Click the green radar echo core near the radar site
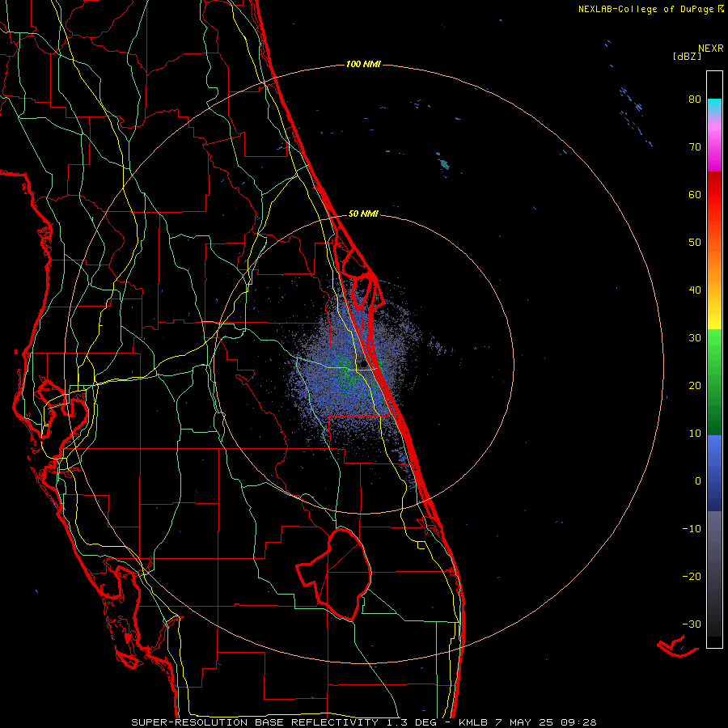The height and width of the screenshot is (728, 728). (348, 375)
